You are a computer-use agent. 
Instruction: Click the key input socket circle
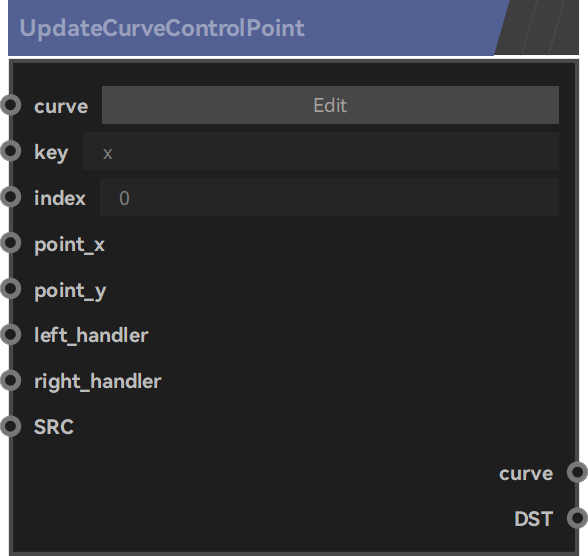tap(10, 151)
